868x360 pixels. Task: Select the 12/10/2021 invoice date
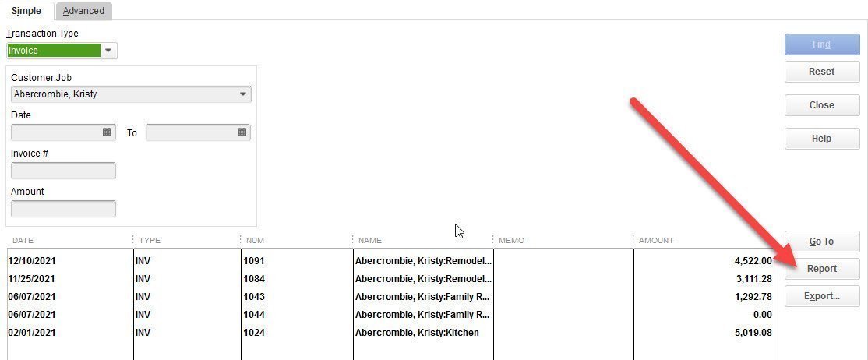(x=31, y=261)
